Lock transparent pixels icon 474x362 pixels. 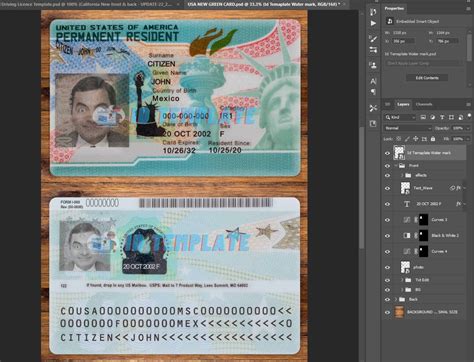pos(398,139)
